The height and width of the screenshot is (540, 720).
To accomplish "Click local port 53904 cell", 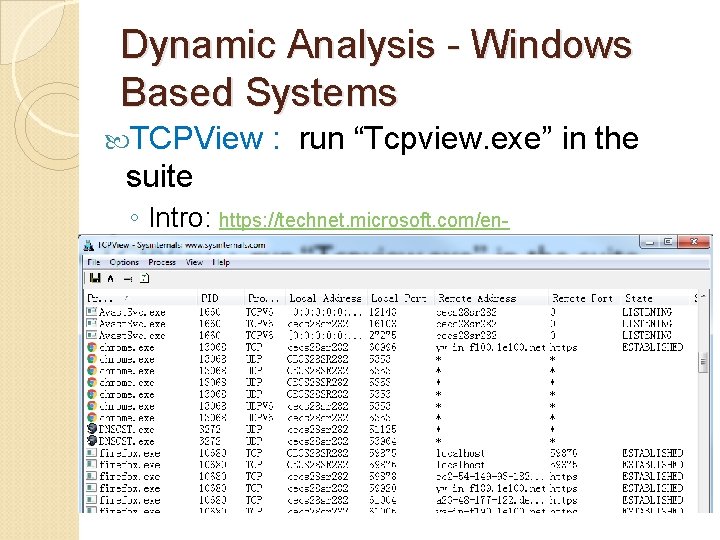I will pyautogui.click(x=382, y=441).
